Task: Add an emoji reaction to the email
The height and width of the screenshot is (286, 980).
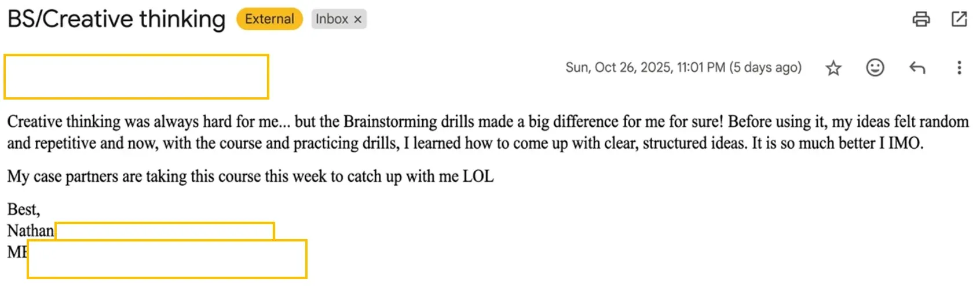Action: 875,68
